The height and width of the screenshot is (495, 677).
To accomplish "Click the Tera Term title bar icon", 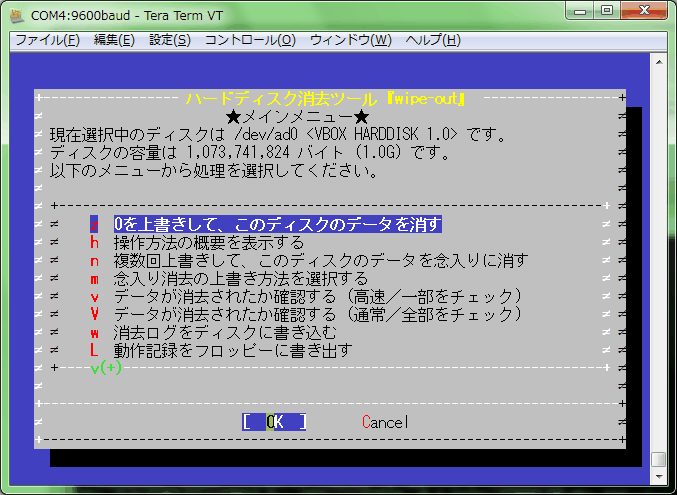I will click(x=18, y=16).
